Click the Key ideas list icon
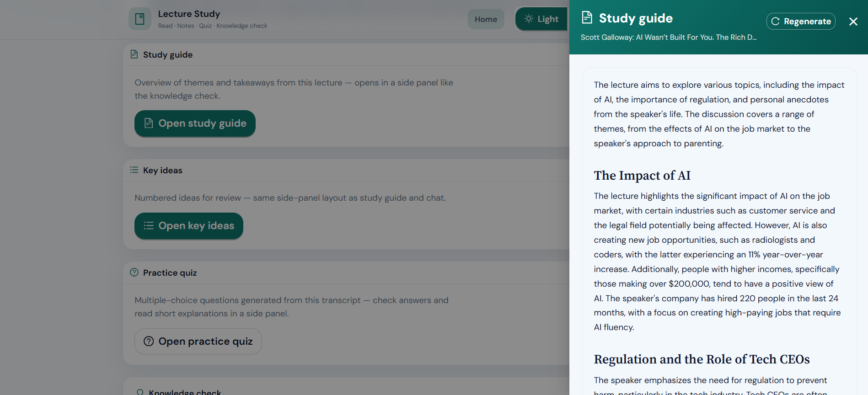 (x=134, y=170)
